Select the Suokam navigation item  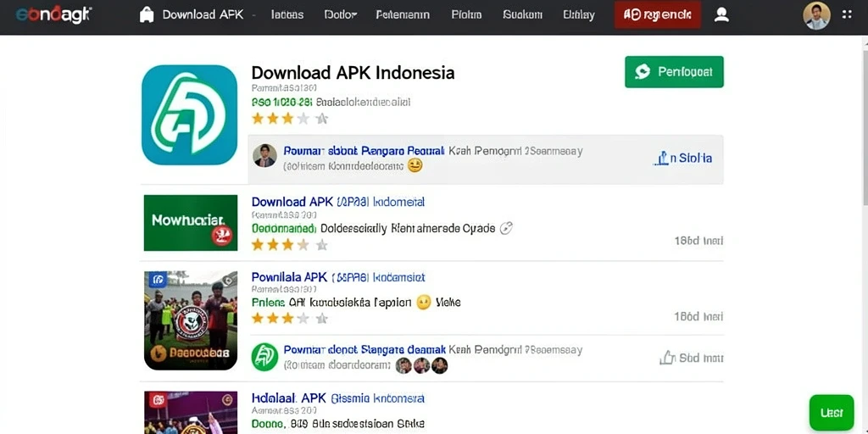pos(522,15)
